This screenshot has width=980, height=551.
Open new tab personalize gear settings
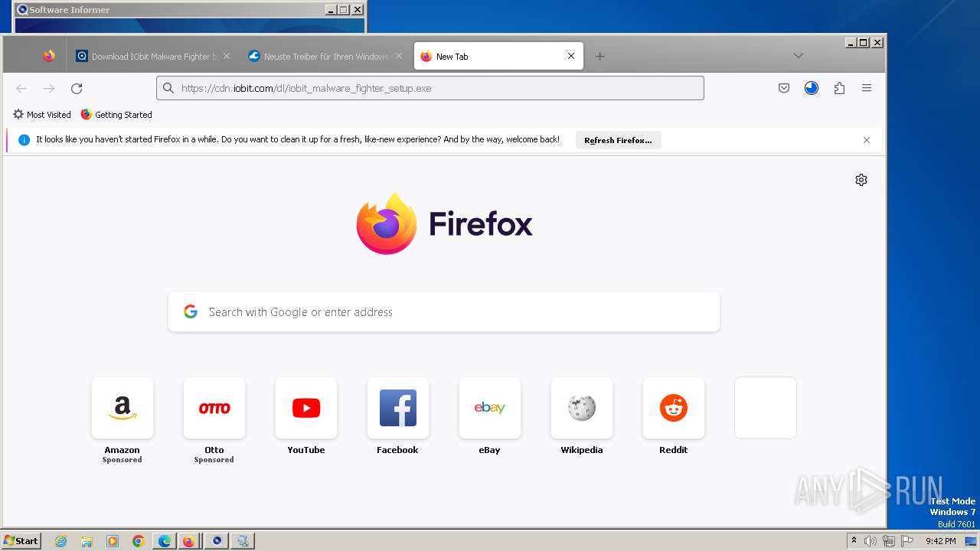click(x=861, y=180)
